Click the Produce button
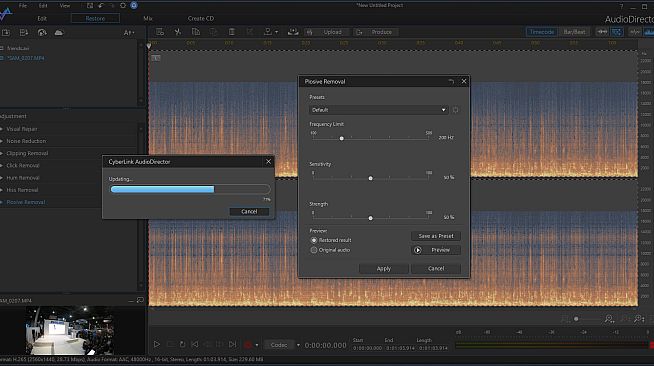This screenshot has height=366, width=654. (376, 32)
